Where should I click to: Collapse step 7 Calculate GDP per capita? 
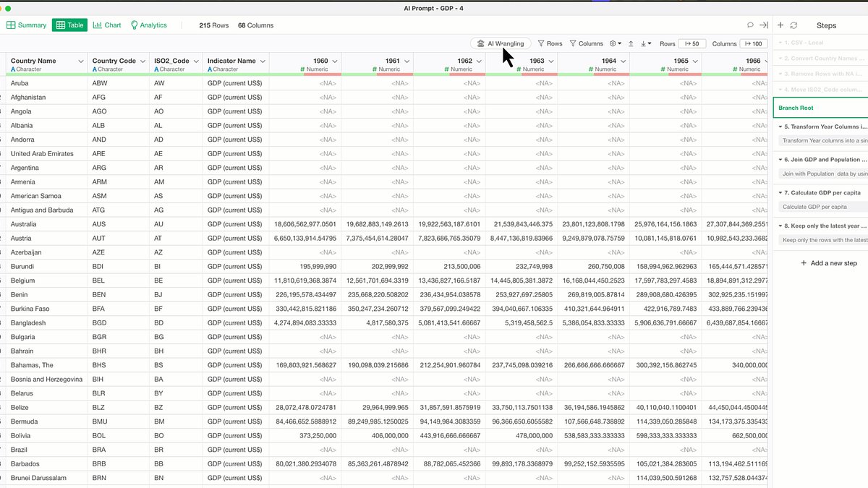[x=780, y=193]
